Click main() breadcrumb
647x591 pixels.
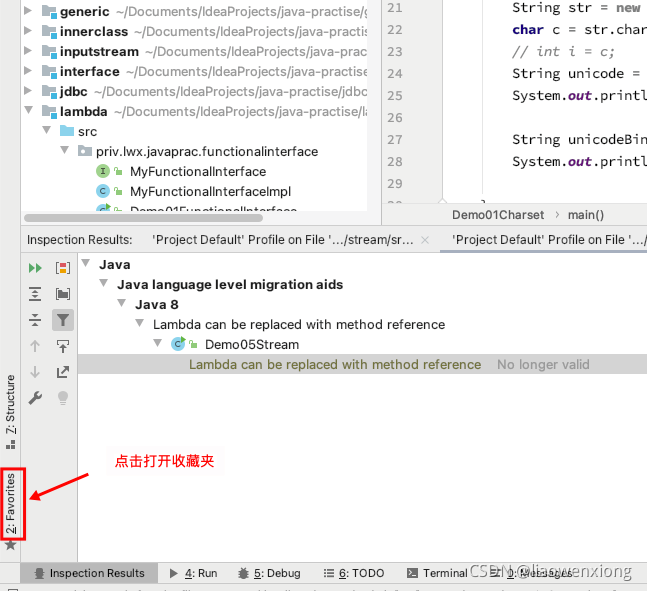(586, 215)
